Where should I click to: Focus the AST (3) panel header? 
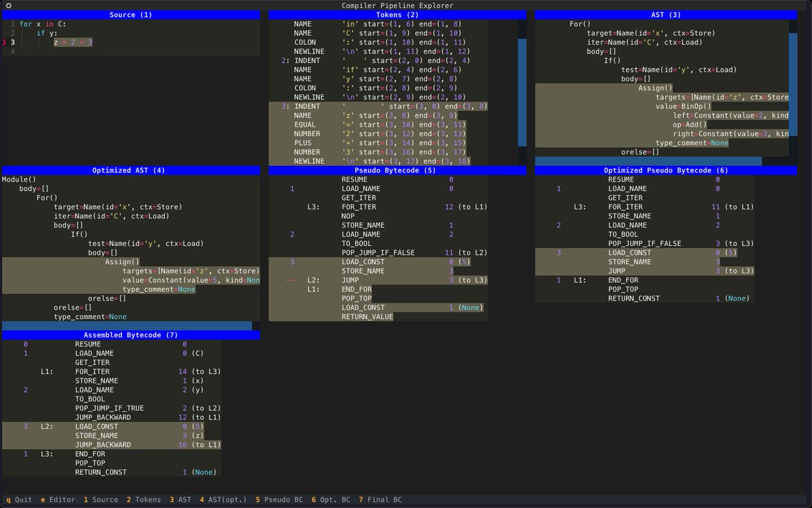click(666, 15)
